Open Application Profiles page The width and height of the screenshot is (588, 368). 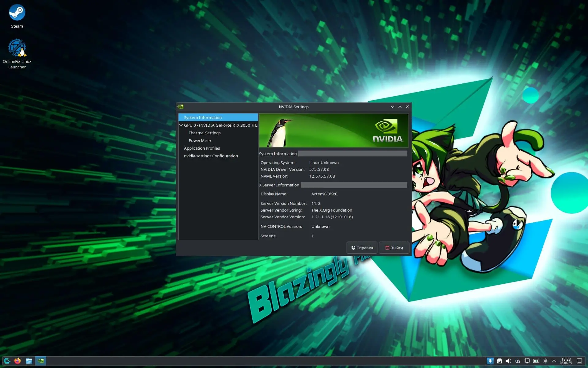(x=202, y=148)
